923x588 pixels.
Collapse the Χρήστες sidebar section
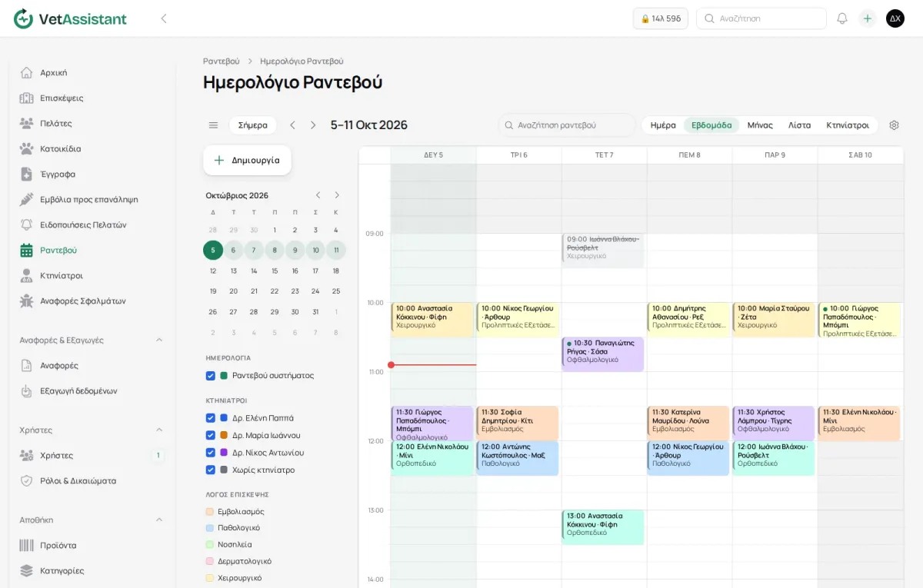click(159, 430)
